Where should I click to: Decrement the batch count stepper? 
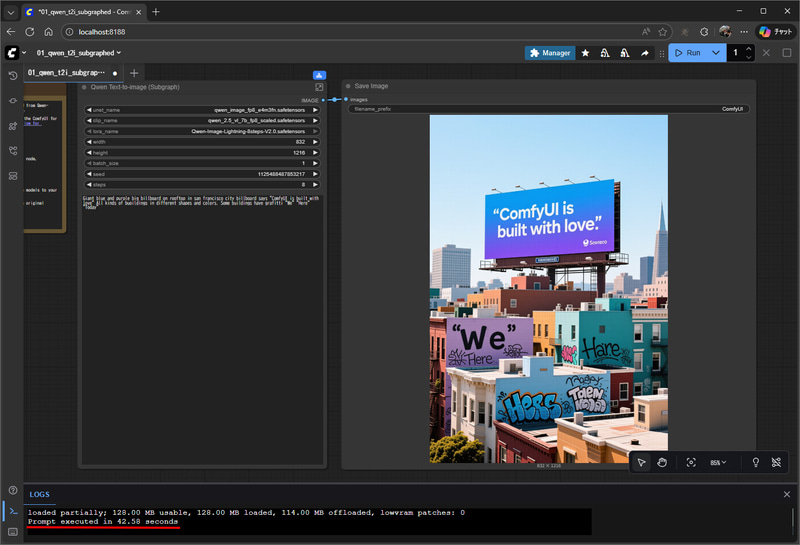click(748, 57)
